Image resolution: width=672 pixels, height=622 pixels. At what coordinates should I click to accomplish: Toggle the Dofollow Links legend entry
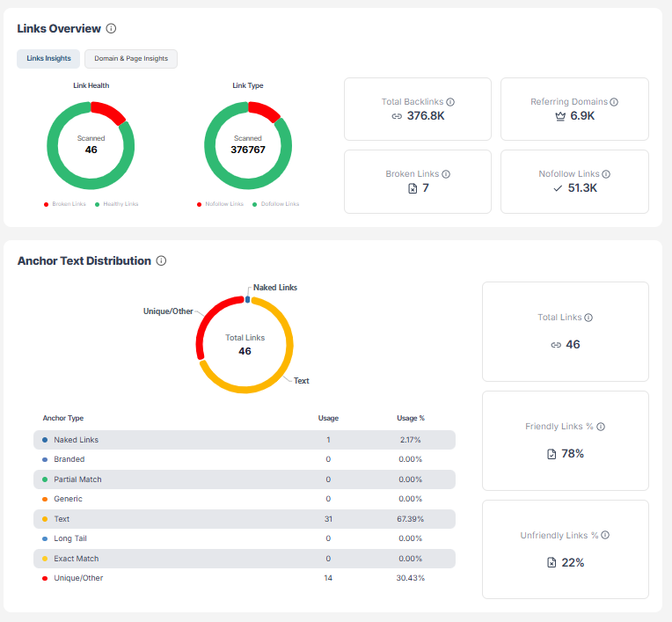point(275,204)
